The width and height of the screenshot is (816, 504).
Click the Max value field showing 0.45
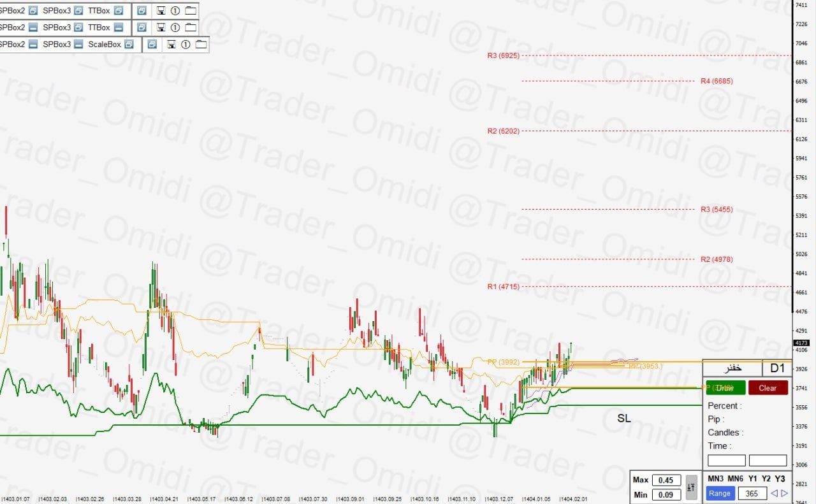666,480
